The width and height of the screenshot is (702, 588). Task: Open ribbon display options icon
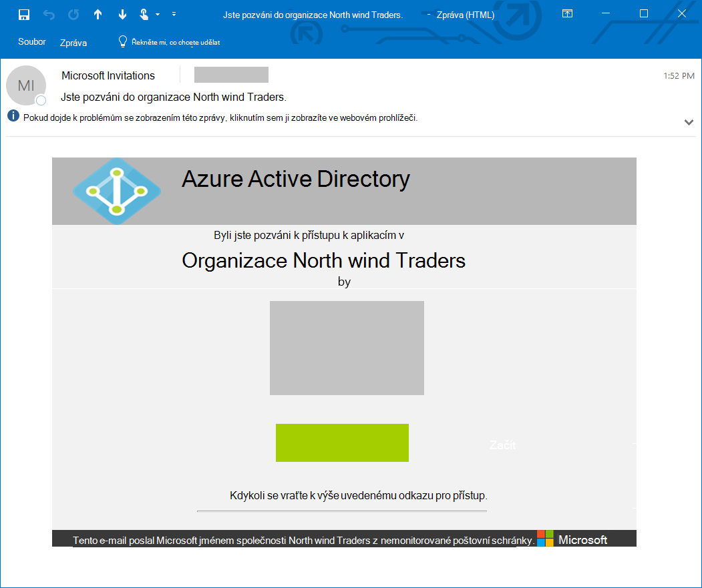[567, 13]
